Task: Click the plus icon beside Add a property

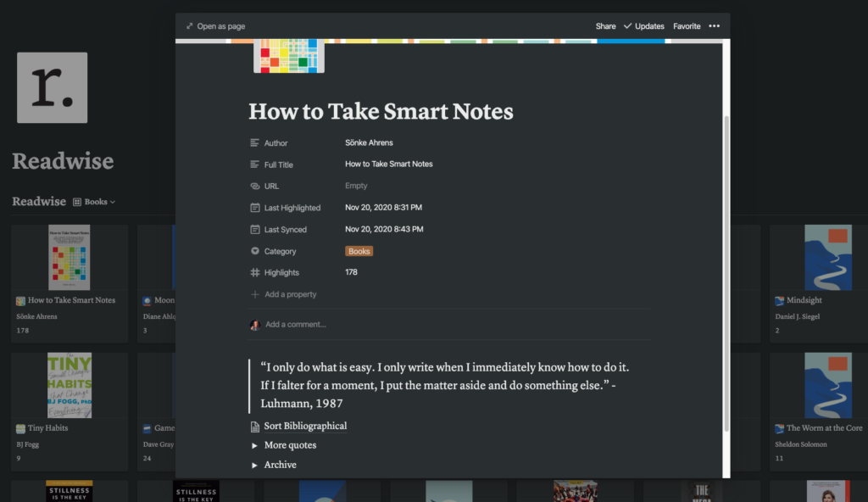Action: pos(254,294)
